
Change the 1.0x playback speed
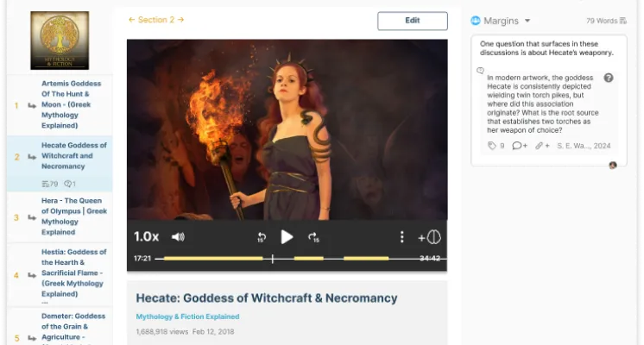(146, 236)
